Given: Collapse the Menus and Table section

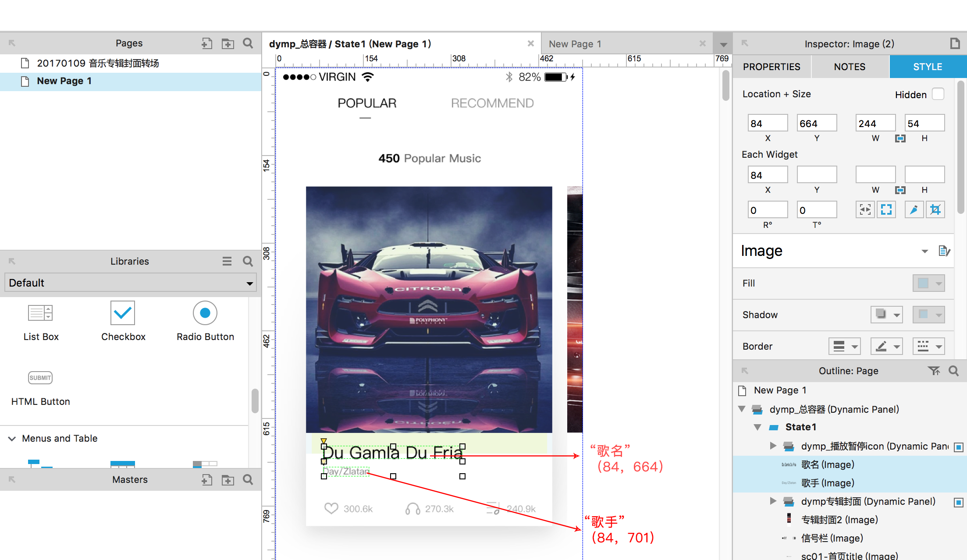Looking at the screenshot, I should [12, 439].
